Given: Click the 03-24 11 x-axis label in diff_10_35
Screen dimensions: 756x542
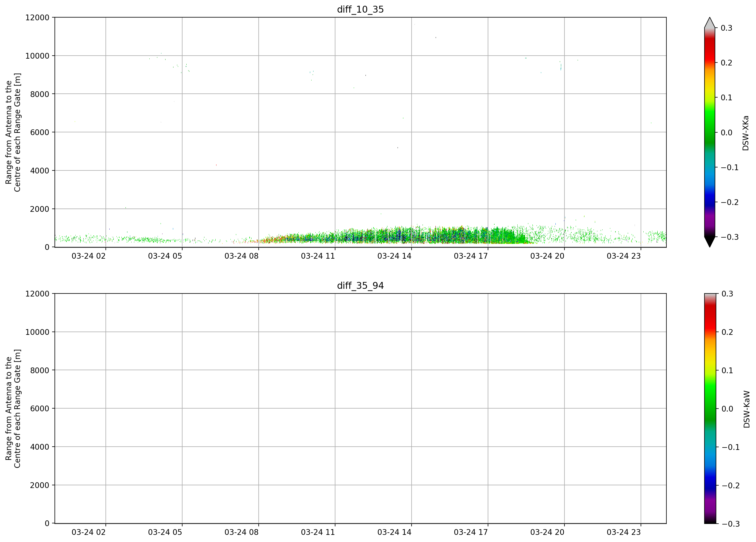Looking at the screenshot, I should tap(318, 256).
